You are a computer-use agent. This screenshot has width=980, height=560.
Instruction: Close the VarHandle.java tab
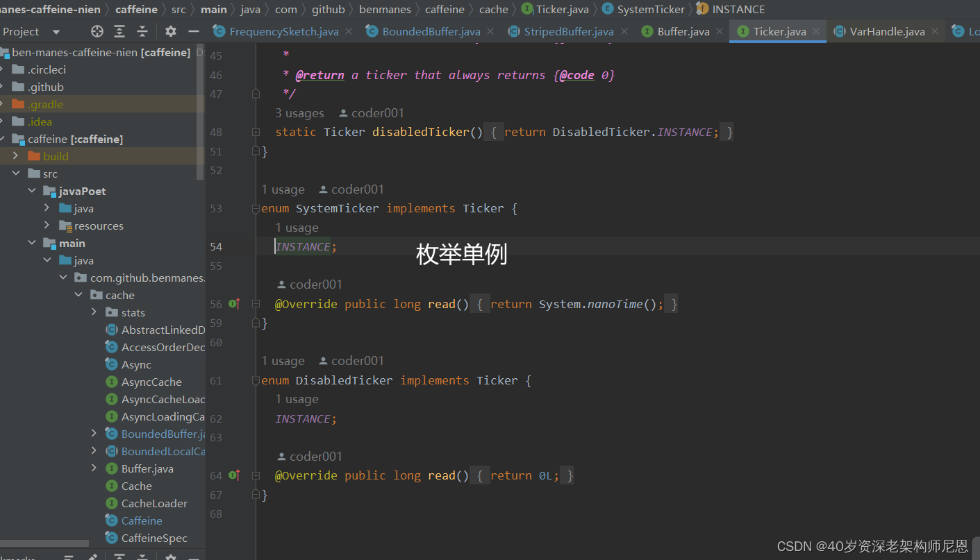[x=935, y=31]
